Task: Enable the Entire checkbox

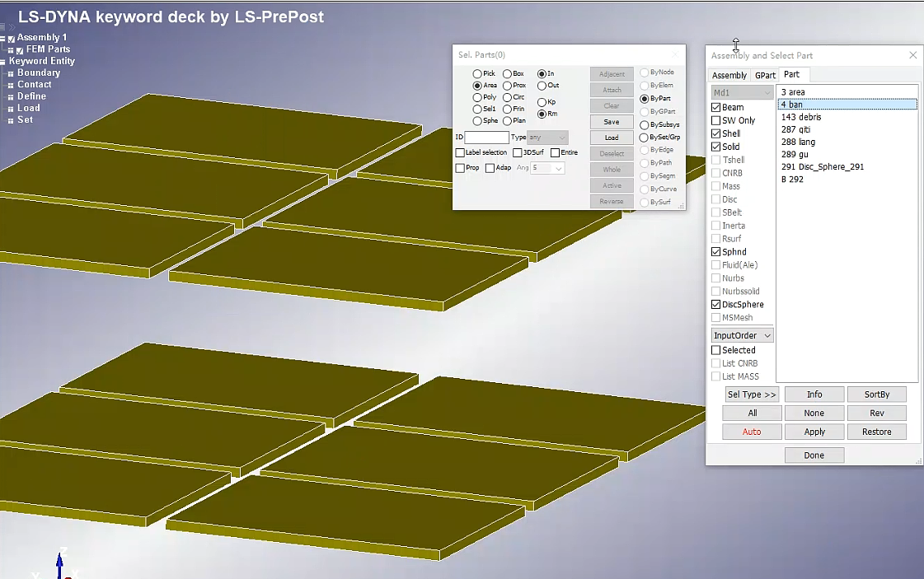Action: 555,152
